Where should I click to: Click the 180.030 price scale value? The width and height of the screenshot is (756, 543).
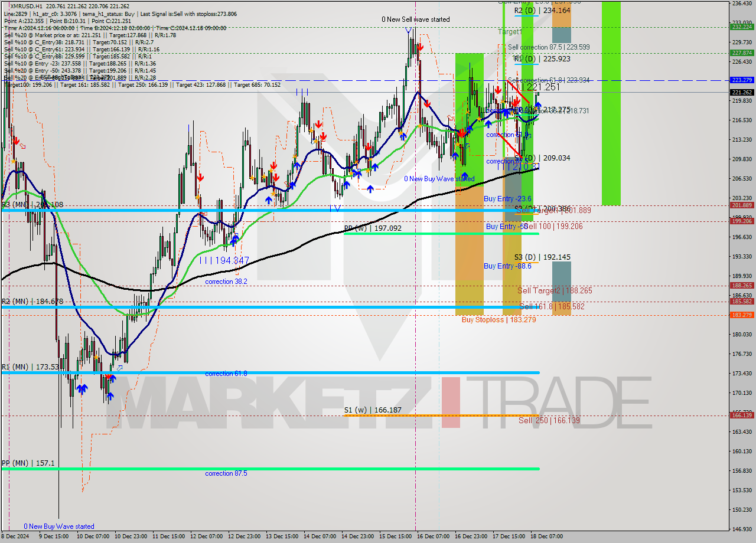click(x=742, y=334)
